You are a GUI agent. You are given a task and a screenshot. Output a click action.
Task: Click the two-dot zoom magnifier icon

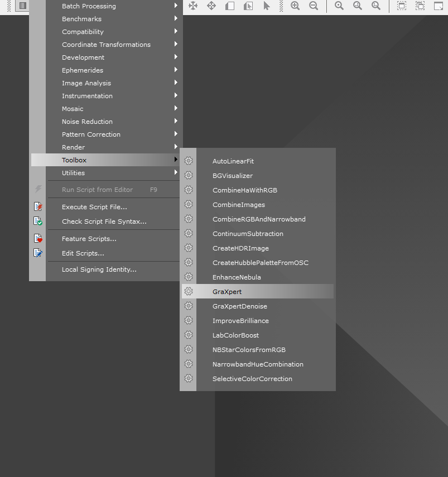pos(358,6)
